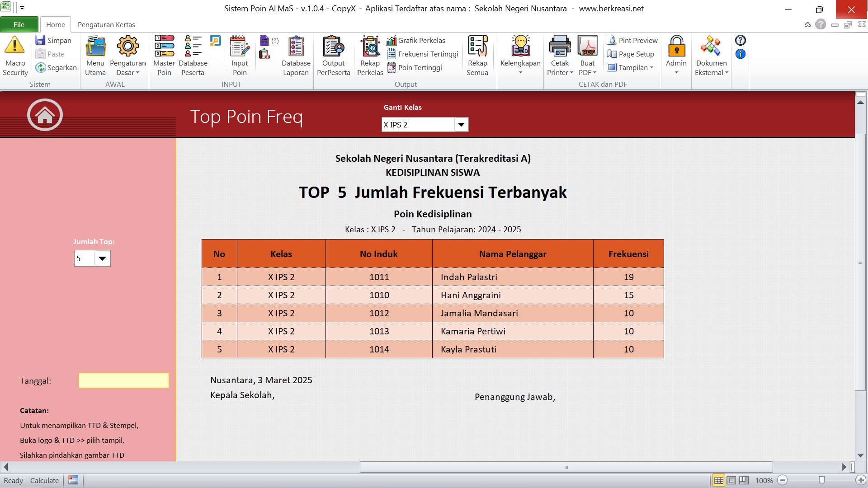Viewport: 868px width, 488px height.
Task: Switch to Page Break Preview view
Action: click(744, 480)
